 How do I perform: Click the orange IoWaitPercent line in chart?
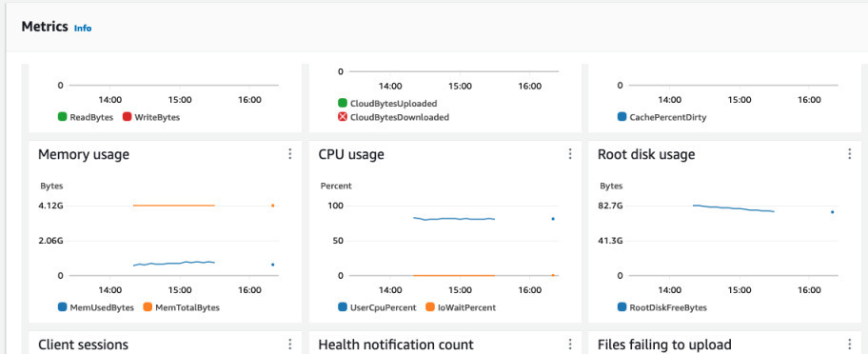click(454, 275)
